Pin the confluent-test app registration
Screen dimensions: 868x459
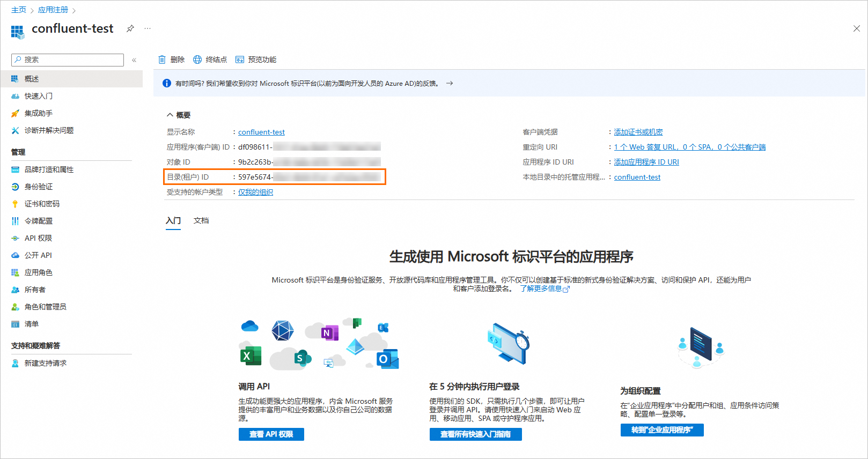coord(130,28)
